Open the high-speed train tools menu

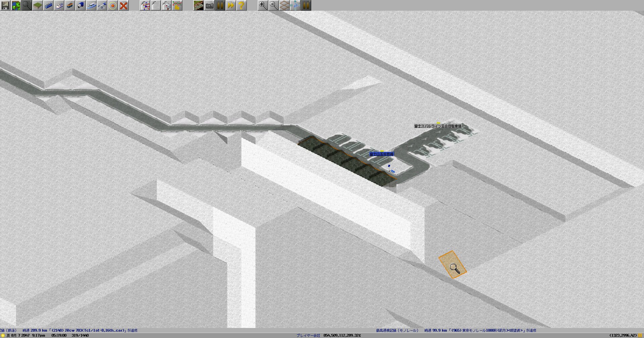pos(59,5)
